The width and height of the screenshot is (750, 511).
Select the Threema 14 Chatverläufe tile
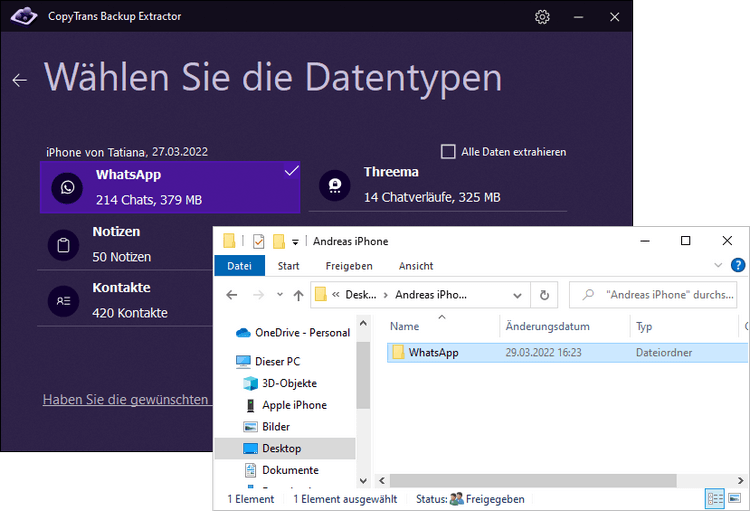coord(438,185)
